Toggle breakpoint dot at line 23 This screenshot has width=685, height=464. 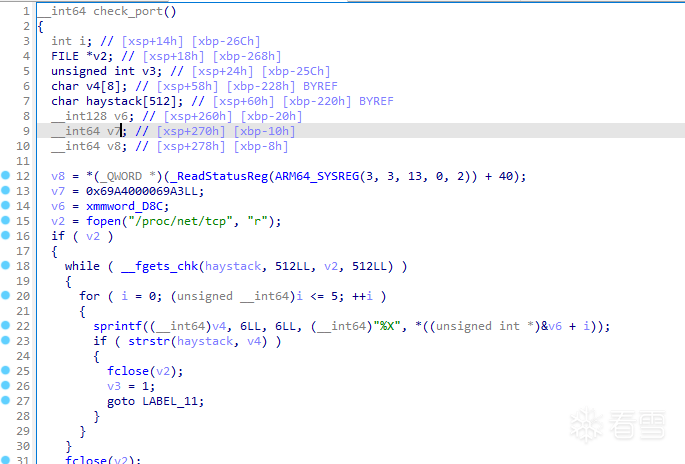pos(5,340)
